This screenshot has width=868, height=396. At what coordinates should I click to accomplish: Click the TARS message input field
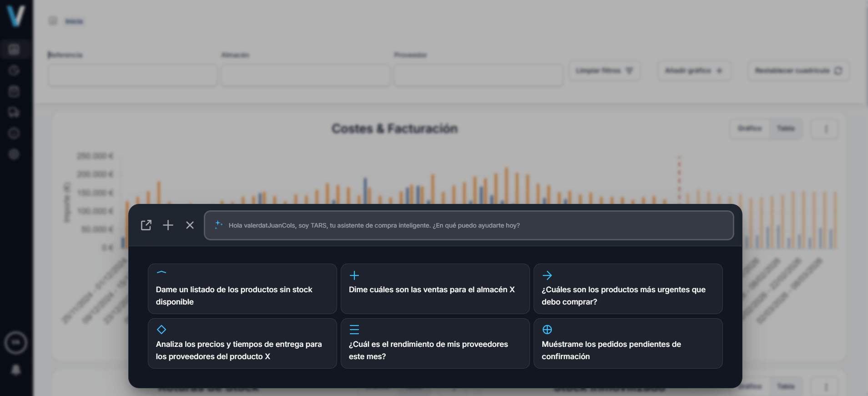[469, 225]
